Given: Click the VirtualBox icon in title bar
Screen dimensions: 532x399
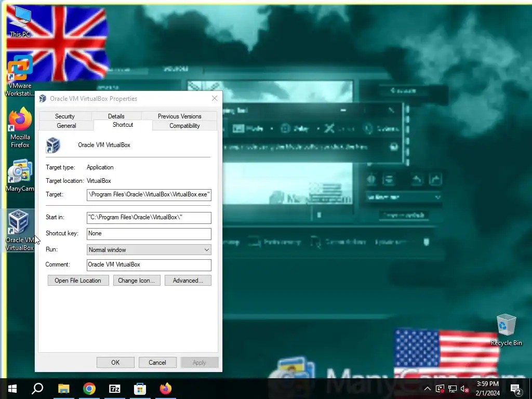Looking at the screenshot, I should click(43, 98).
